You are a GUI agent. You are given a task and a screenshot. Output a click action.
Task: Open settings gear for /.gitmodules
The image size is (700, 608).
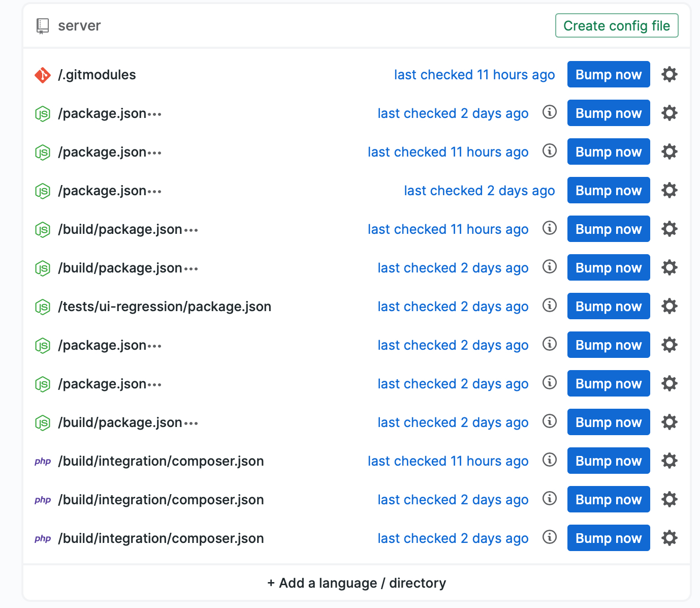670,74
